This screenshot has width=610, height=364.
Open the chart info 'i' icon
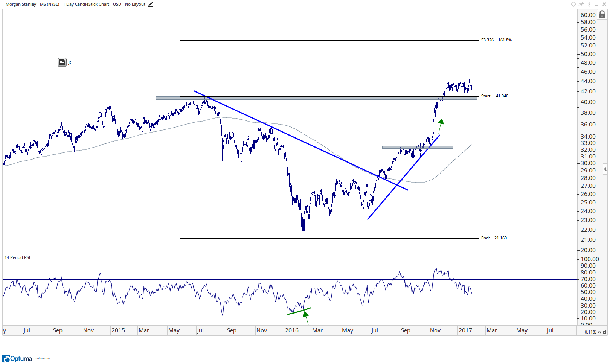(589, 4)
